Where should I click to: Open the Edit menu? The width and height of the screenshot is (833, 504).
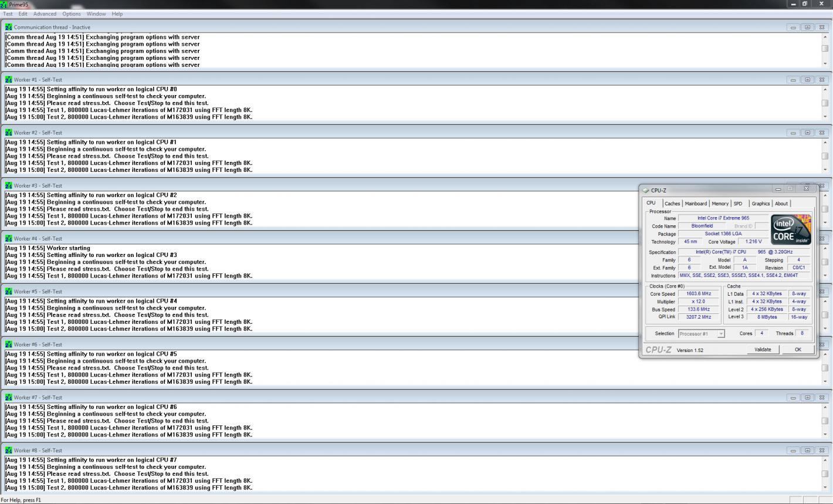click(23, 13)
